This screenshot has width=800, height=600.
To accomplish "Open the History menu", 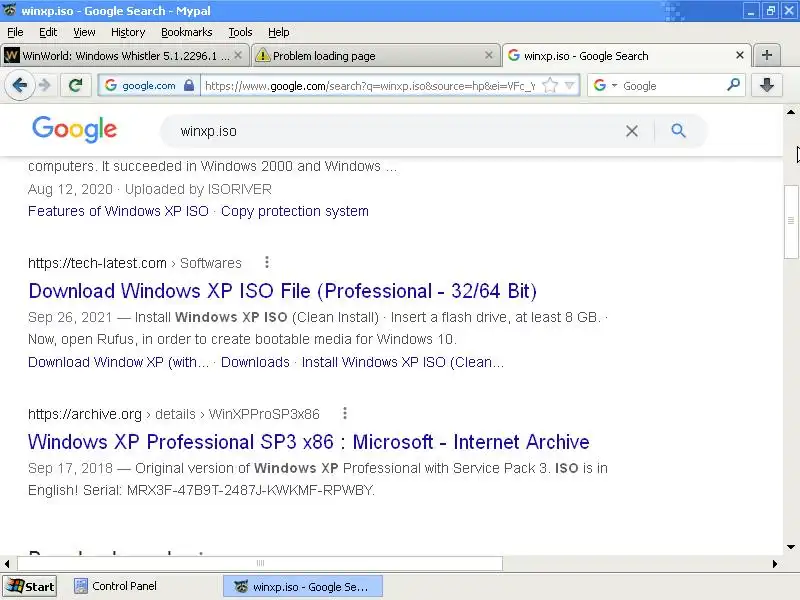I will tap(128, 32).
